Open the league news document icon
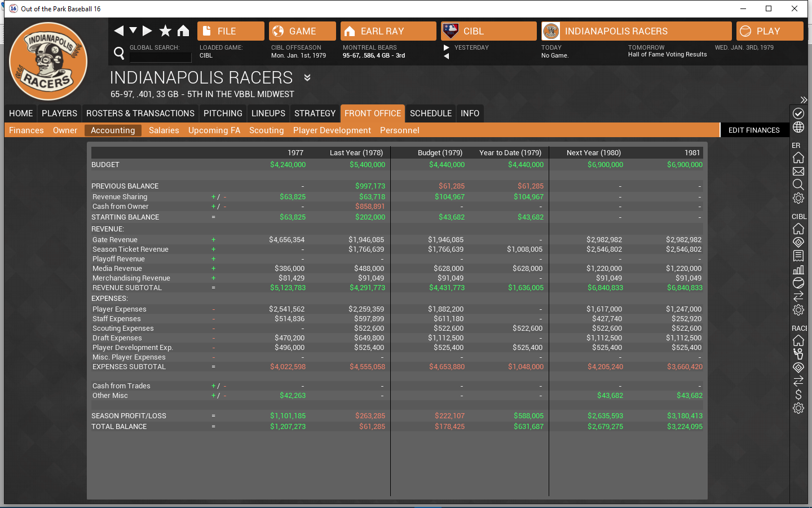This screenshot has width=812, height=508. (x=798, y=256)
